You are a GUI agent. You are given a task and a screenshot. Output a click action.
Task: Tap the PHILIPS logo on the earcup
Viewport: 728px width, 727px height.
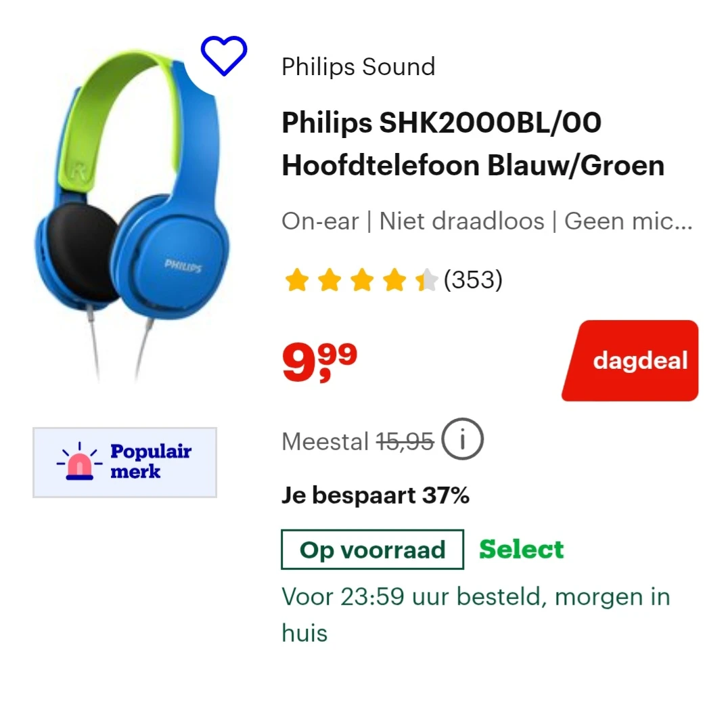[183, 266]
